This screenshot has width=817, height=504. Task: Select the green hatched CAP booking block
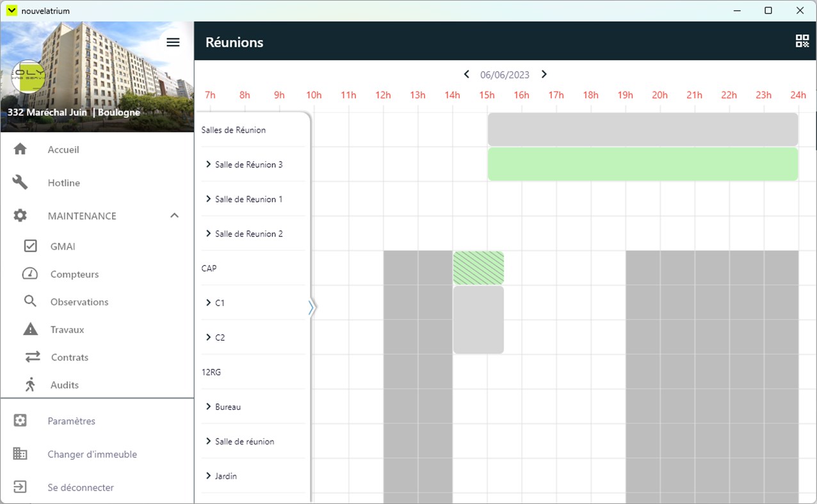pos(478,268)
